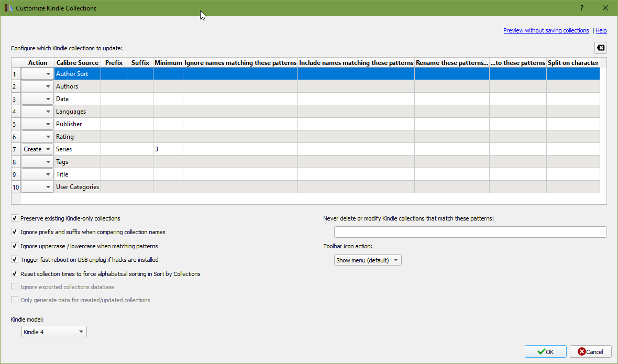Click the Split on character header

(573, 63)
